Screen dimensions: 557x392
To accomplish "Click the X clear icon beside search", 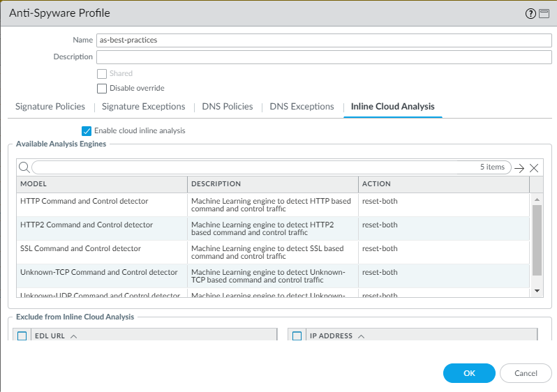I will [534, 168].
